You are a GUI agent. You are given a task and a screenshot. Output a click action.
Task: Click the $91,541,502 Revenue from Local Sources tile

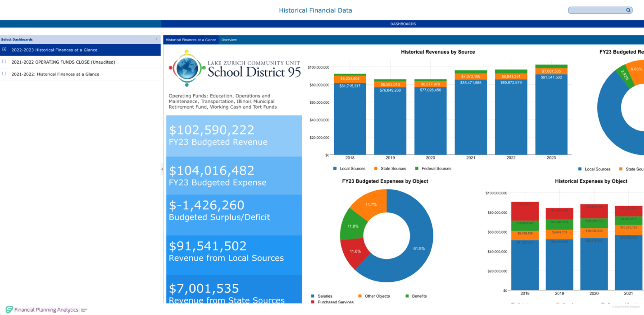click(x=234, y=255)
